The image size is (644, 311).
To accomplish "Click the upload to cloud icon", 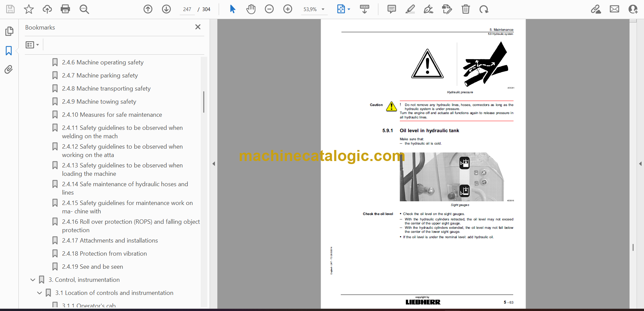I will point(47,9).
